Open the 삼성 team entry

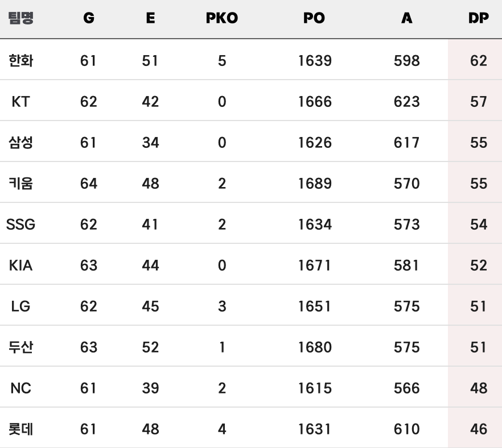21,143
